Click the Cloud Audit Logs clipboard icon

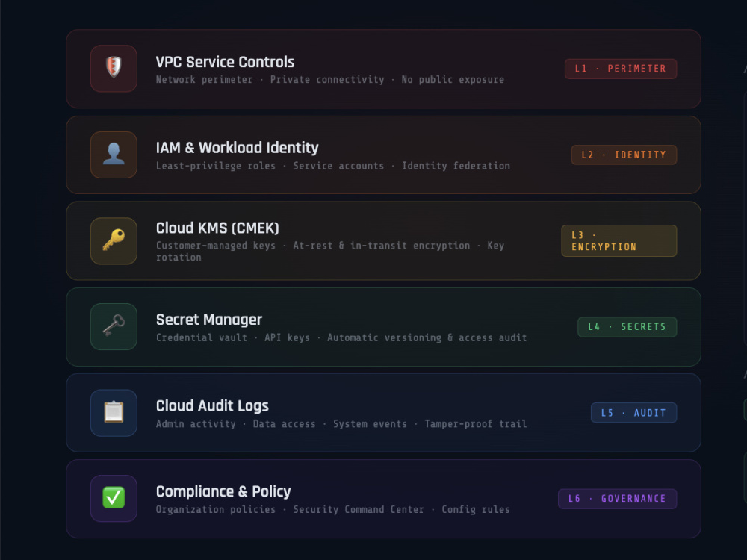pos(114,413)
